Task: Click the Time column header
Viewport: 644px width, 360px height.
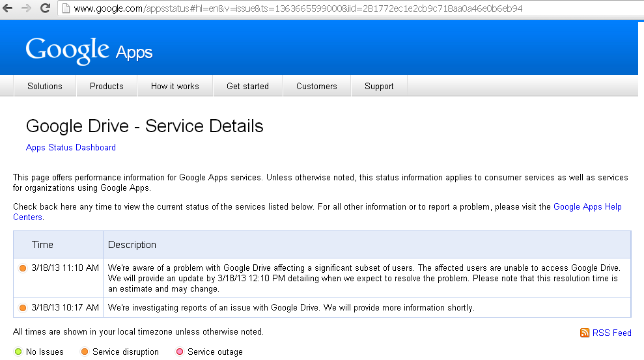Action: [x=43, y=245]
